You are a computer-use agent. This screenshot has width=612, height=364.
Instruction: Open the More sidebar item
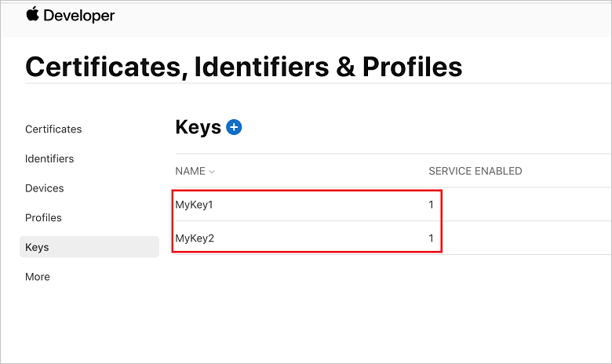tap(37, 277)
